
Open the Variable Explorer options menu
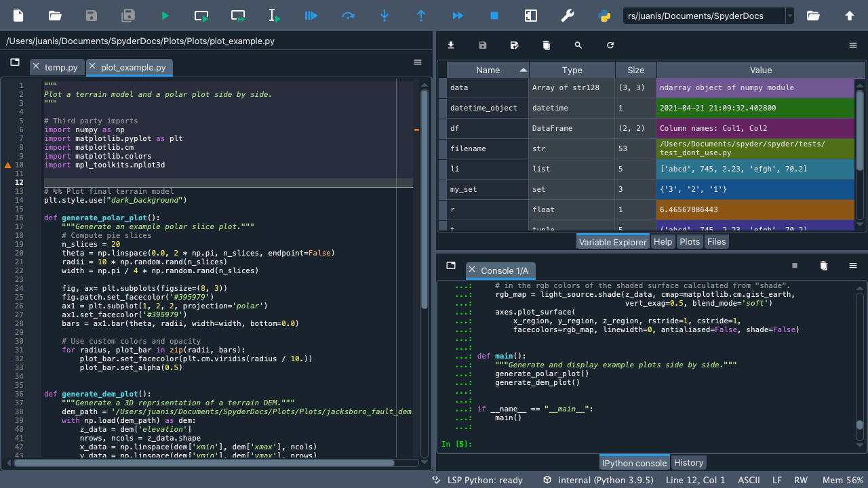[x=853, y=45]
